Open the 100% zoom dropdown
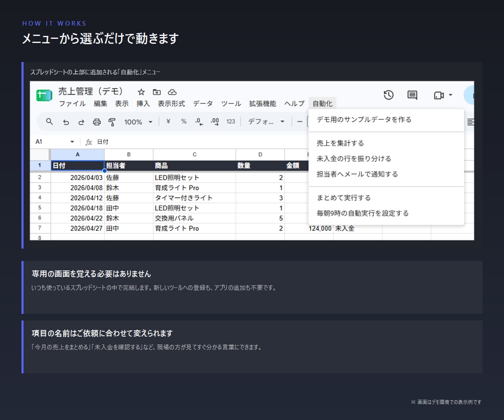Screen dimensions: 504x420 pos(138,122)
